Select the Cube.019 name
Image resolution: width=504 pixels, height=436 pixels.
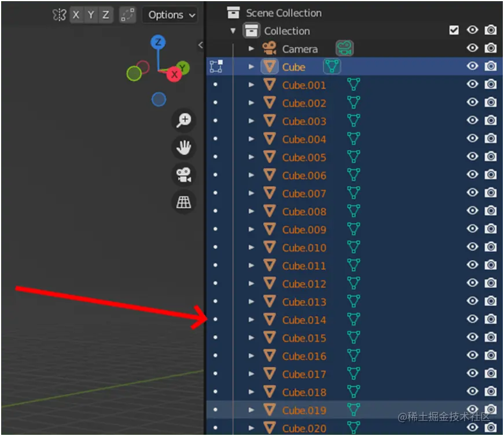304,410
